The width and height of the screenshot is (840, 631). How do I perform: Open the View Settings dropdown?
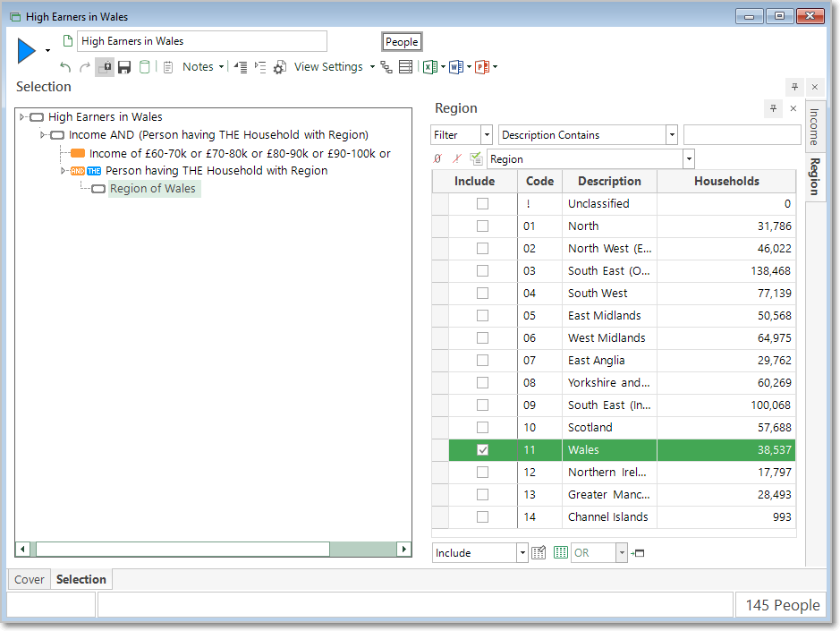point(372,67)
